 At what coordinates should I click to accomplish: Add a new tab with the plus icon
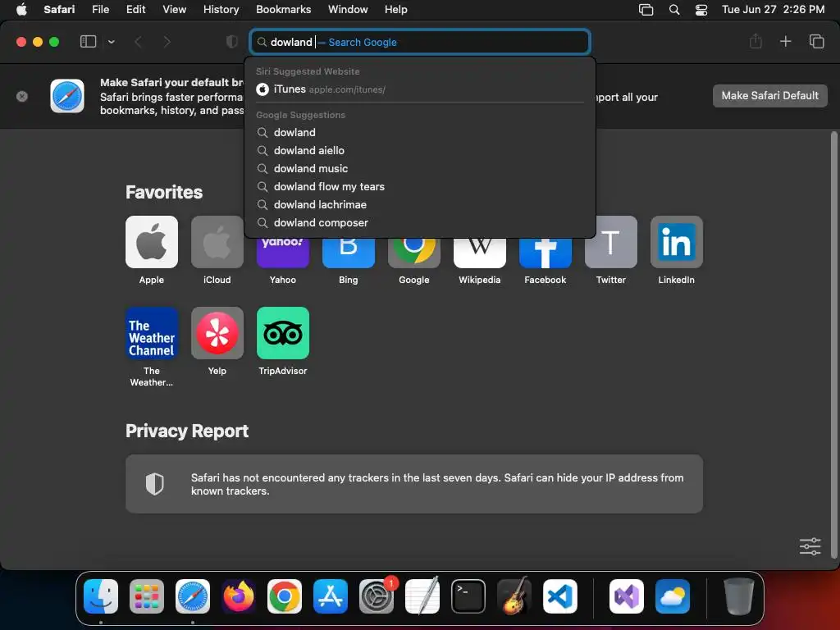pos(785,41)
